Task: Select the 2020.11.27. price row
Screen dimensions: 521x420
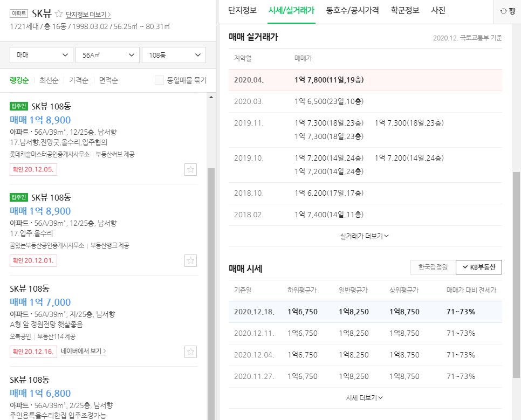Action: [x=365, y=376]
